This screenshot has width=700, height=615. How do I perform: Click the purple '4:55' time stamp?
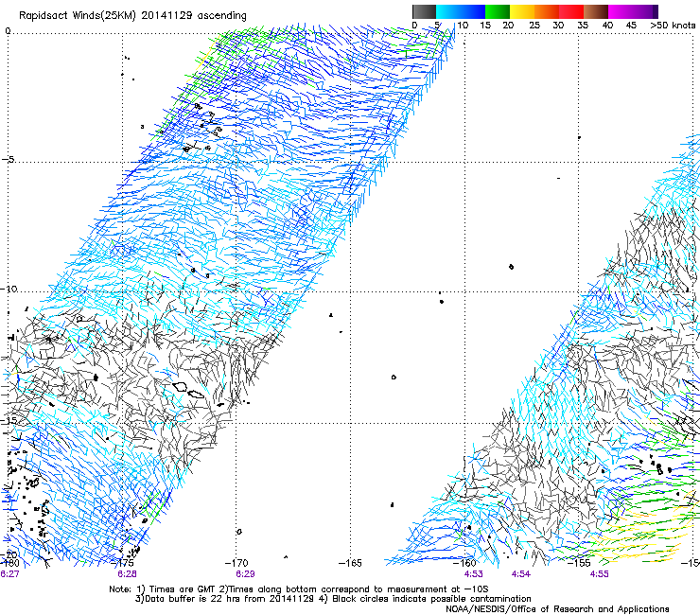599,574
